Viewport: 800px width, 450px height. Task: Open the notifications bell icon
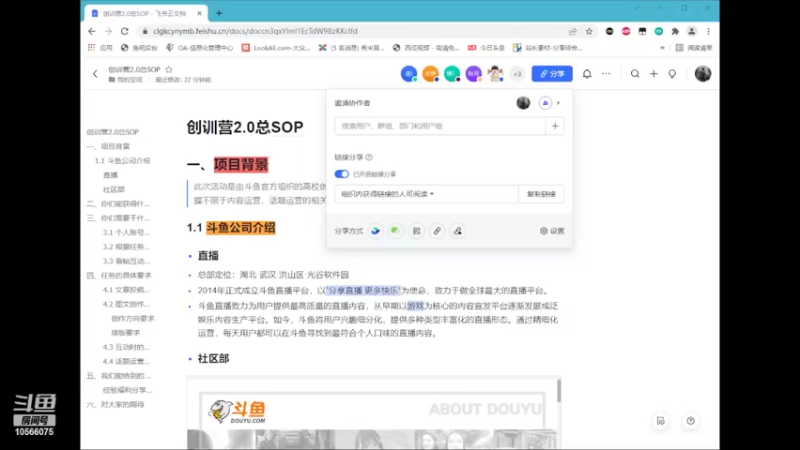(x=587, y=74)
